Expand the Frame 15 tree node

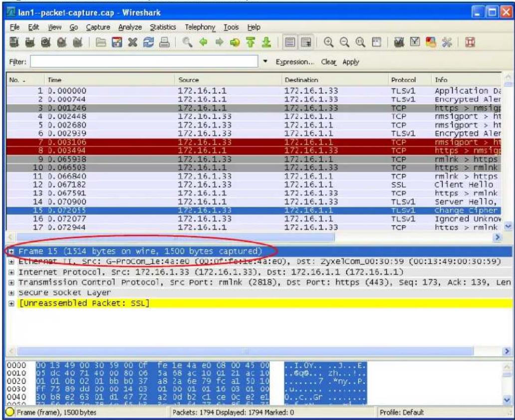click(x=11, y=251)
